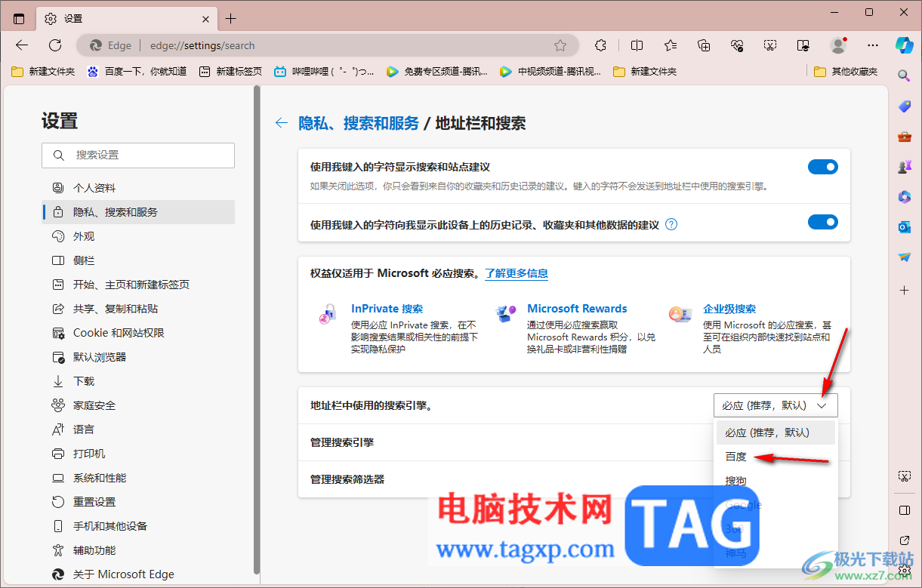The image size is (922, 588).
Task: Open tab actions menu icon
Action: (x=19, y=18)
